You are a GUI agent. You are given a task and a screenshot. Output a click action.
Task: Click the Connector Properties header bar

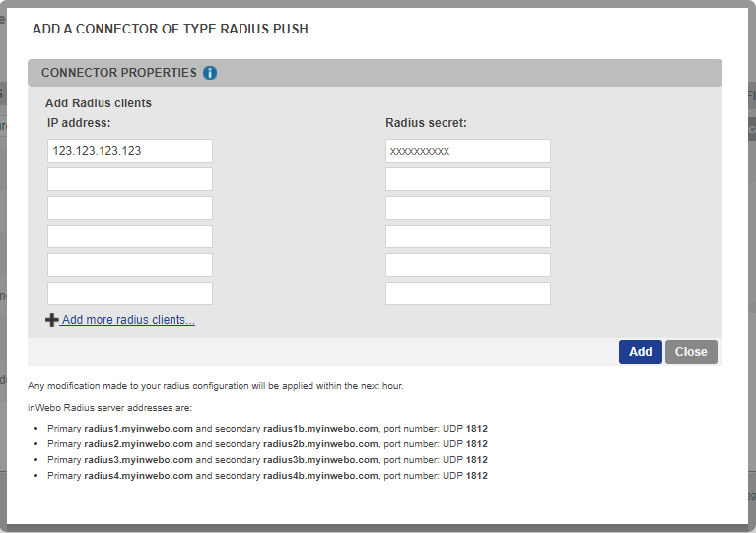point(444,73)
